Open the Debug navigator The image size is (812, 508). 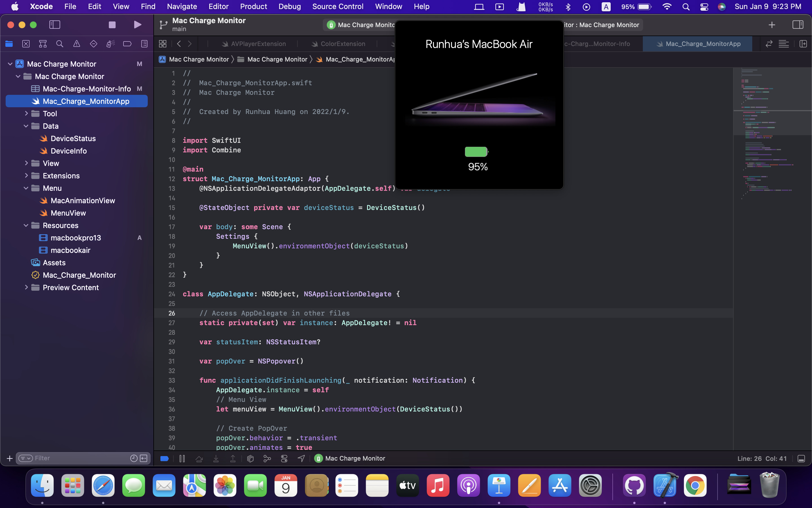click(x=111, y=44)
